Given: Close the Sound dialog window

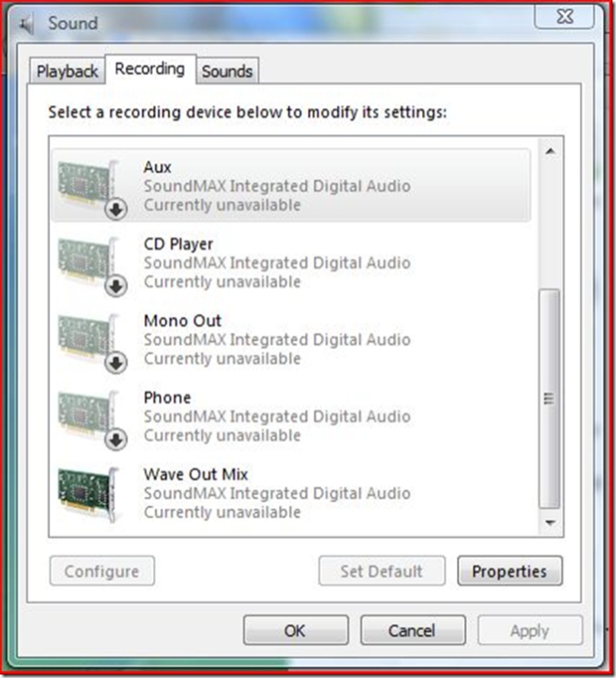Looking at the screenshot, I should pos(565,17).
